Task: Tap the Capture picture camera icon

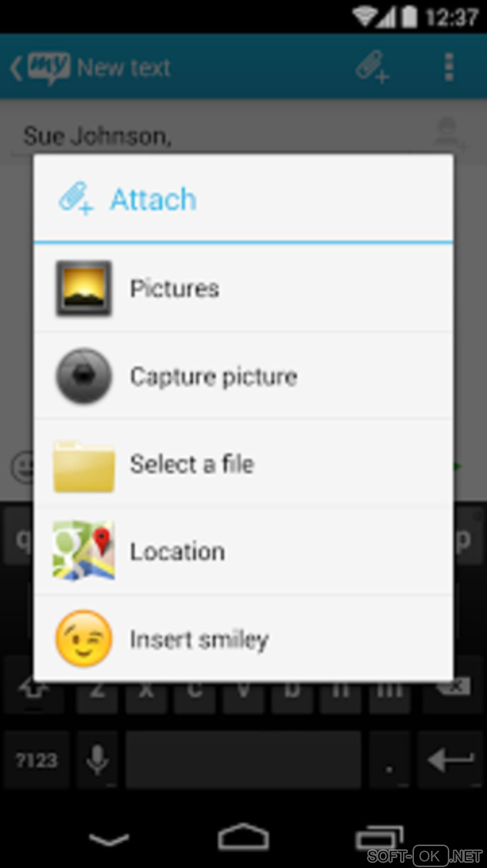Action: pos(84,376)
